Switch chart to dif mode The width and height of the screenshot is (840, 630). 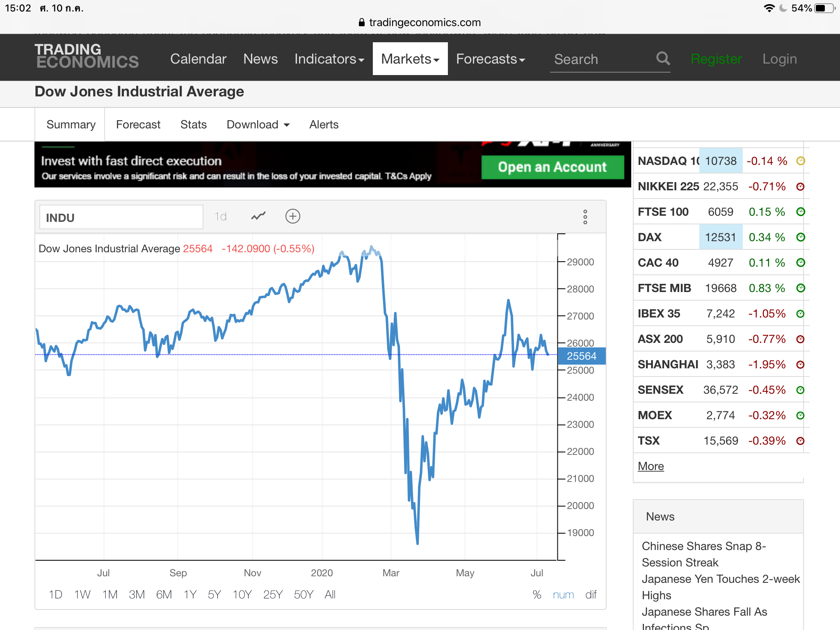(x=591, y=595)
